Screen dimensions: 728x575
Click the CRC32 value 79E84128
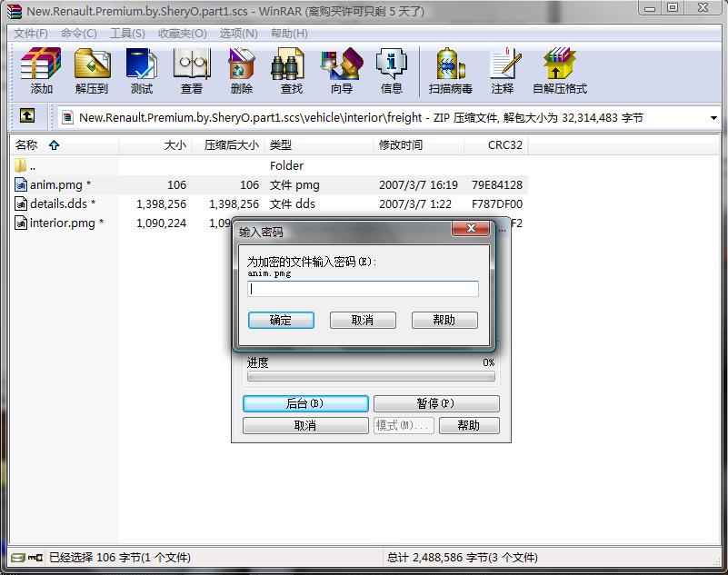coord(497,184)
